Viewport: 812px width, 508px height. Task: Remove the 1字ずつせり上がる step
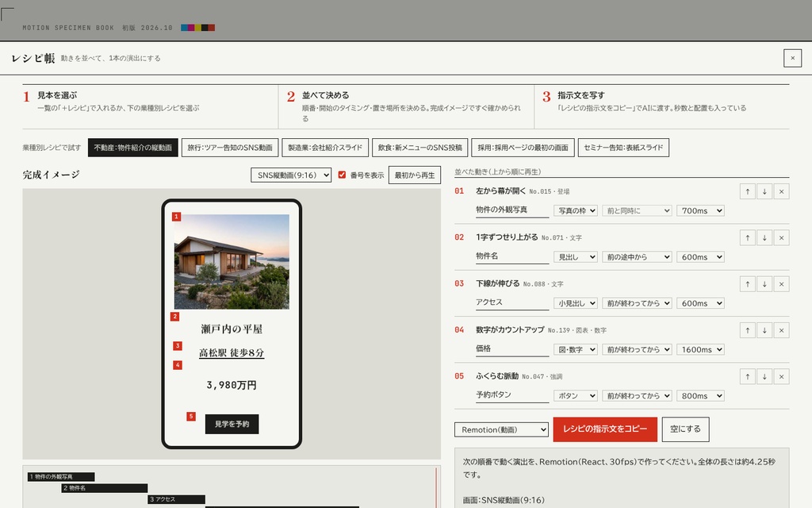click(x=781, y=237)
